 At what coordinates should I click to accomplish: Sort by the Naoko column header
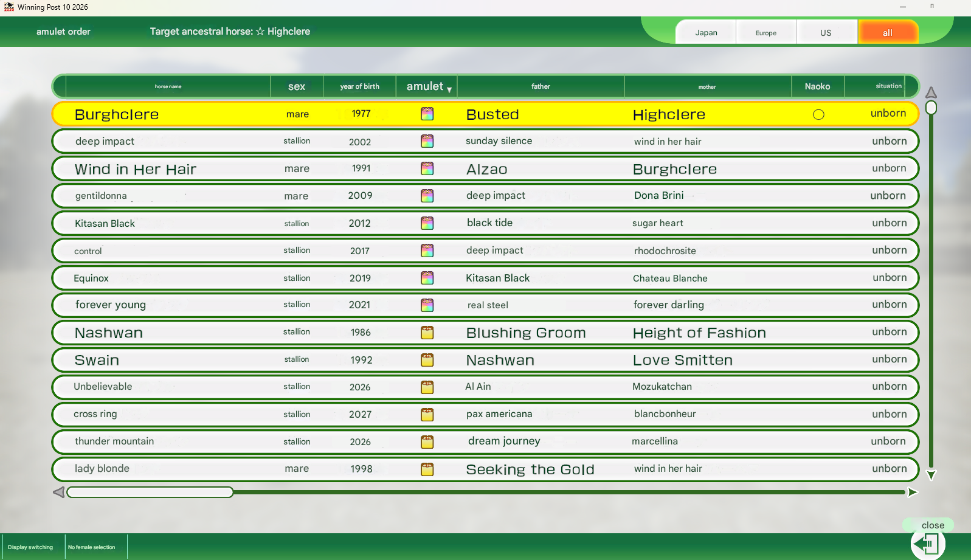point(818,86)
